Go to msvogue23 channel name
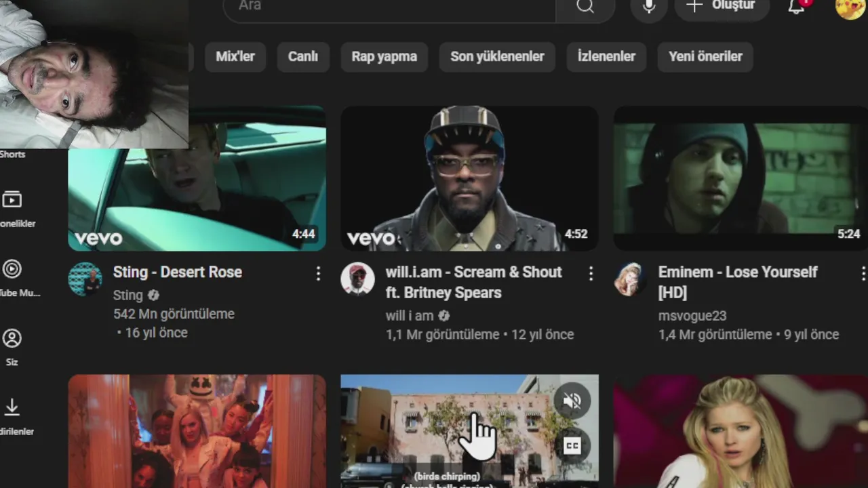Image resolution: width=868 pixels, height=488 pixels. tap(692, 315)
